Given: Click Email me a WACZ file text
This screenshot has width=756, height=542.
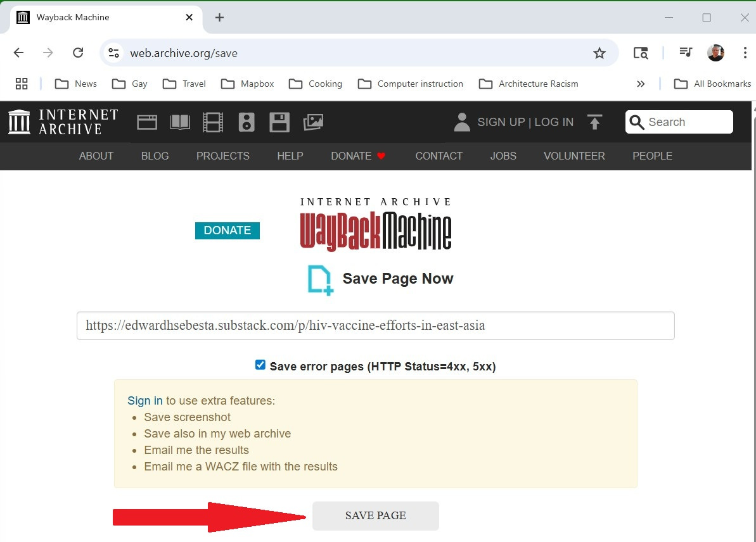Looking at the screenshot, I should coord(241,467).
